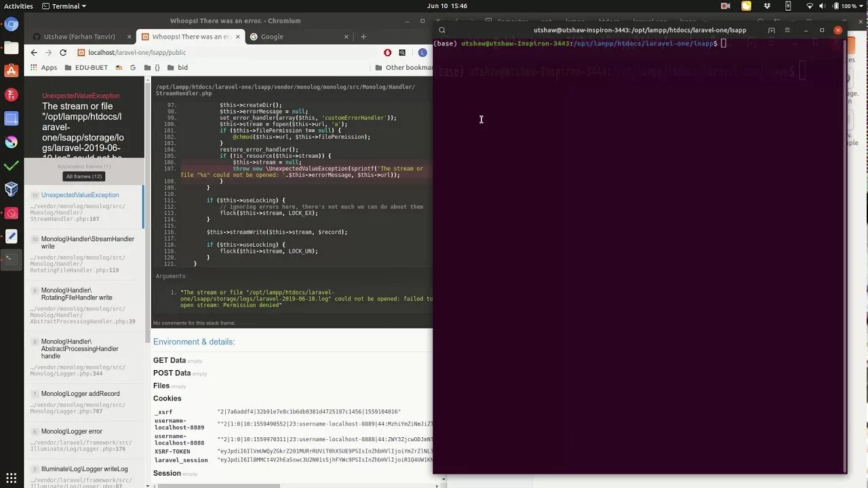This screenshot has width=868, height=488.
Task: Select the StreamHandler write frame 10
Action: tap(84, 254)
